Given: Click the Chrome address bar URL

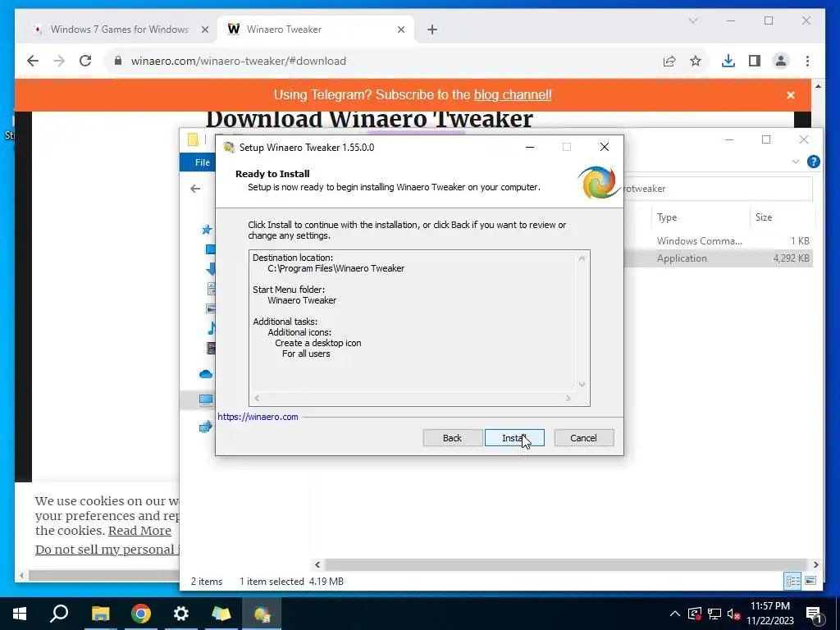Looking at the screenshot, I should click(x=239, y=61).
